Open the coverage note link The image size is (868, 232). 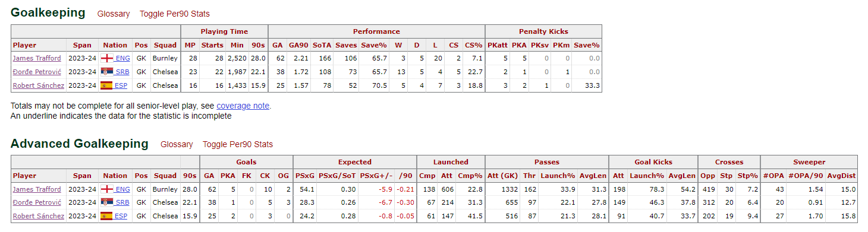pos(243,106)
